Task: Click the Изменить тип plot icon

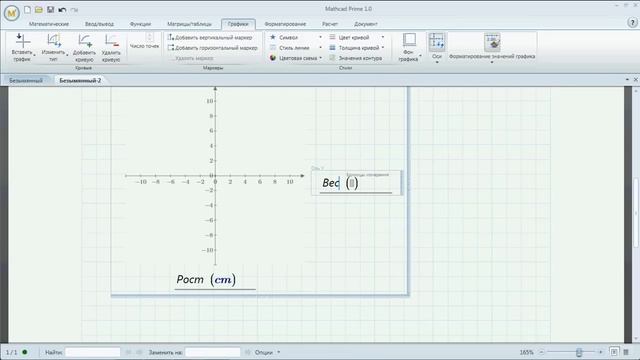Action: pyautogui.click(x=53, y=41)
